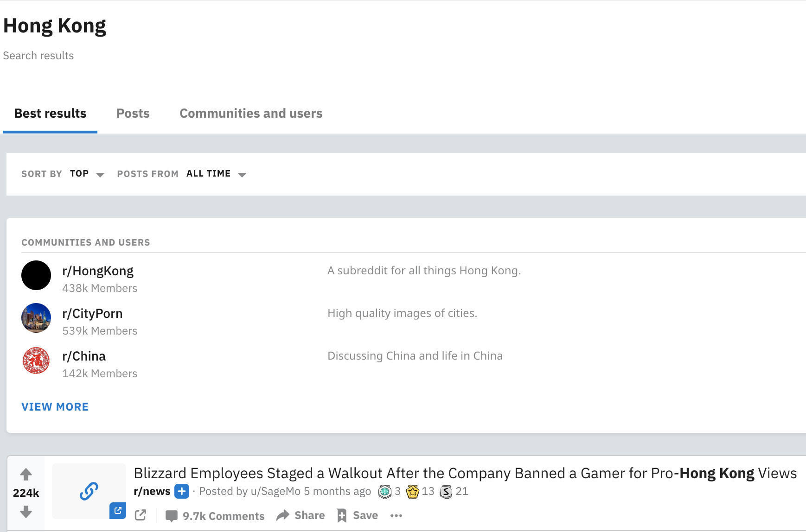Screen dimensions: 806x532
Task: Click the r/China red emblem avatar
Action: click(36, 361)
